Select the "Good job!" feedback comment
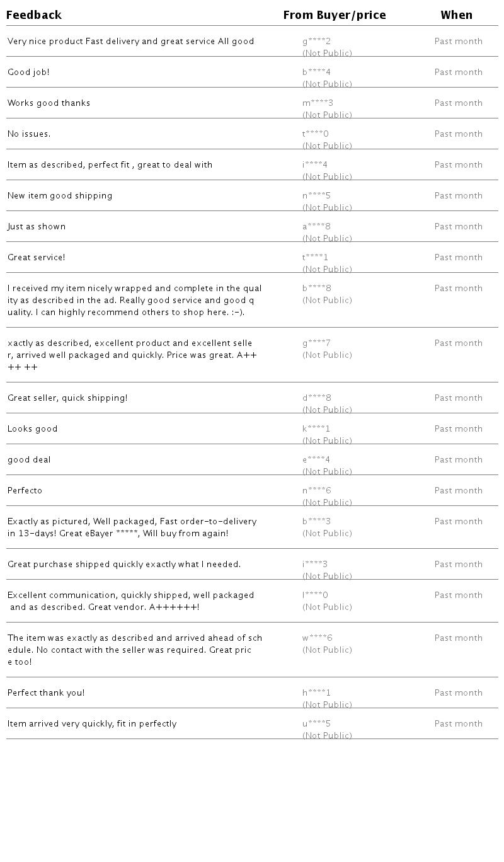Image resolution: width=504 pixels, height=862 pixels. coord(28,72)
